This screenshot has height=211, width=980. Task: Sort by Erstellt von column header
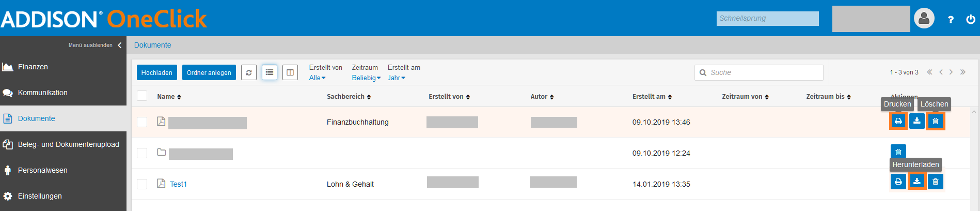(x=449, y=97)
